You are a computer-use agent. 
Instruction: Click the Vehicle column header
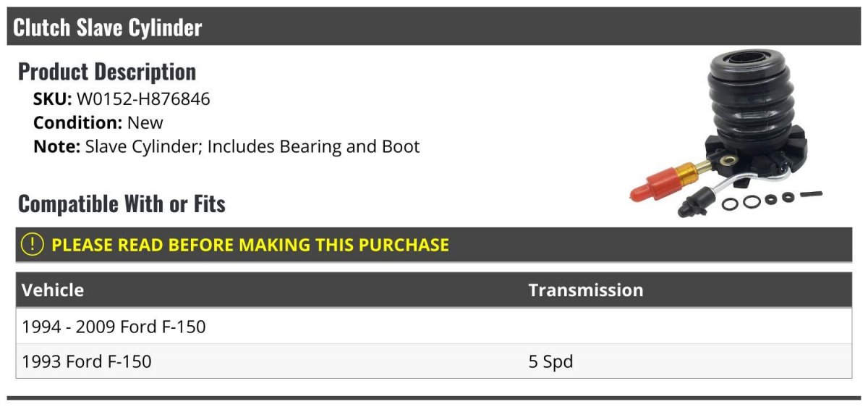[x=53, y=290]
